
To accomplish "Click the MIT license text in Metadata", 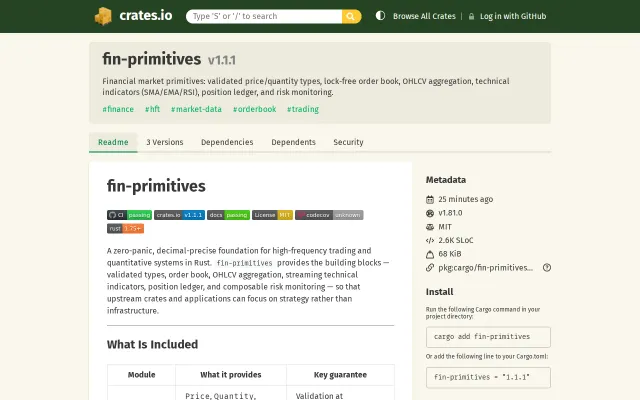I will click(x=445, y=227).
